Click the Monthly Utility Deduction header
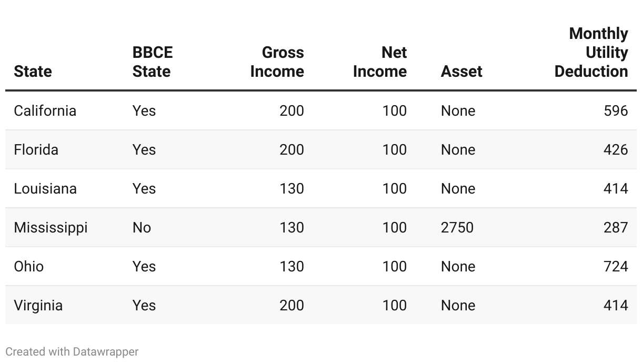 (x=591, y=53)
